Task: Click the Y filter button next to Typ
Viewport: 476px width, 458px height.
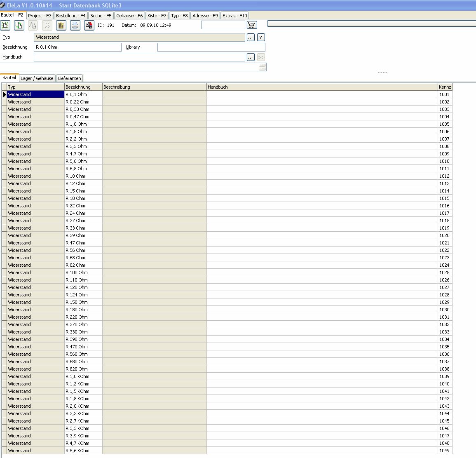Action: (261, 38)
